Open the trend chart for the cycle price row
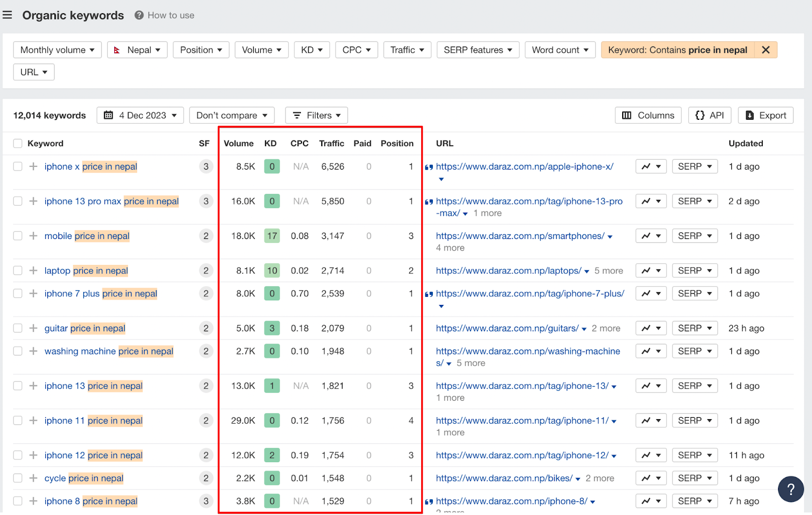This screenshot has width=812, height=515. (x=651, y=478)
